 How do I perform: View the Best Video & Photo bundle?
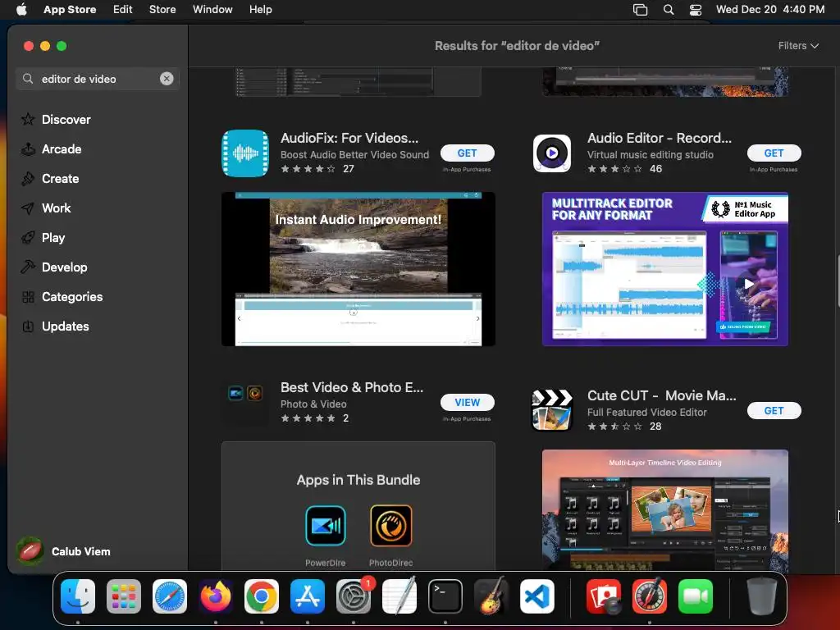click(x=467, y=402)
